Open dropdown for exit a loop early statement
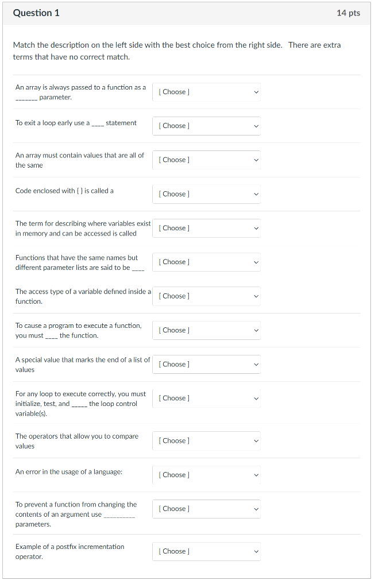Image resolution: width=375 pixels, height=588 pixels. (x=206, y=126)
